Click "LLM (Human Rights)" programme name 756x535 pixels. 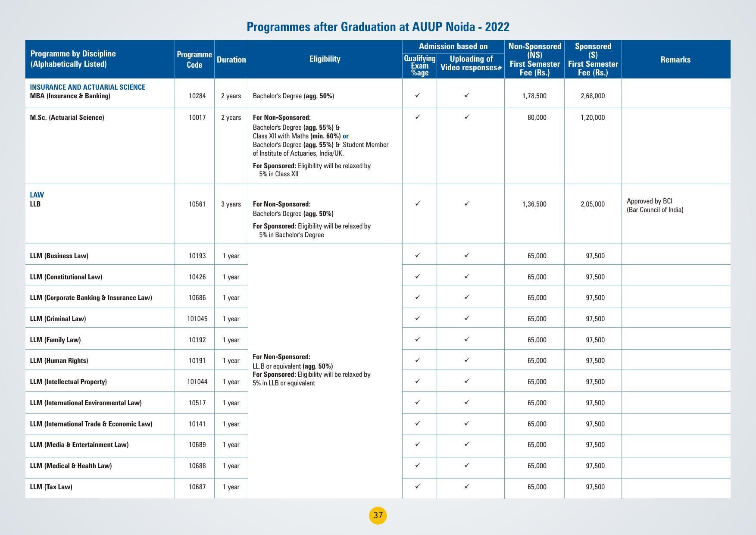(x=59, y=360)
